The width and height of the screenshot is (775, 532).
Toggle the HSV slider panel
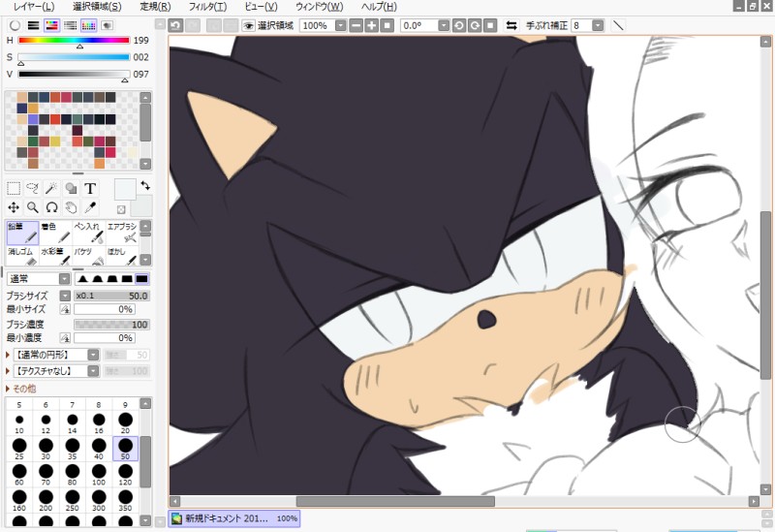pos(52,25)
